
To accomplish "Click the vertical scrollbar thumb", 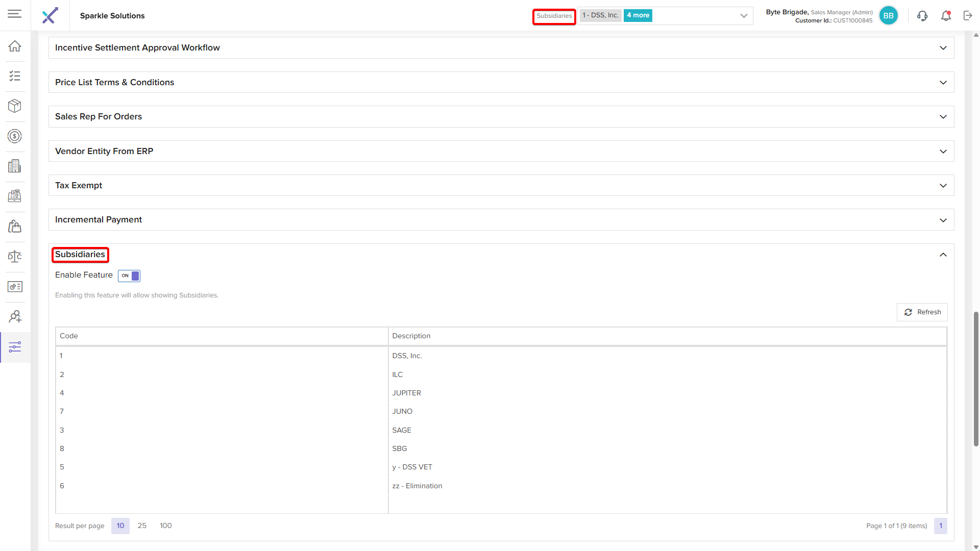I will 976,378.
